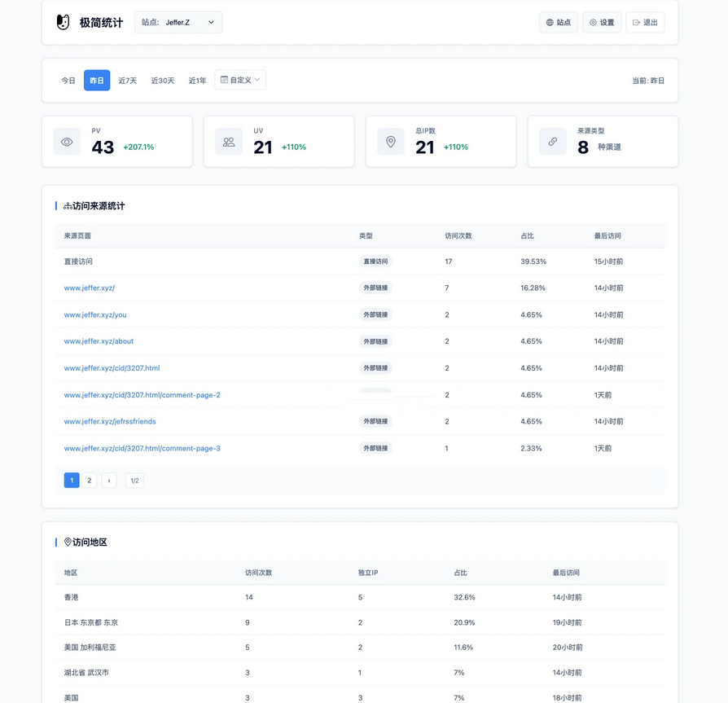Choose the 近1年 time range tab

(x=198, y=81)
